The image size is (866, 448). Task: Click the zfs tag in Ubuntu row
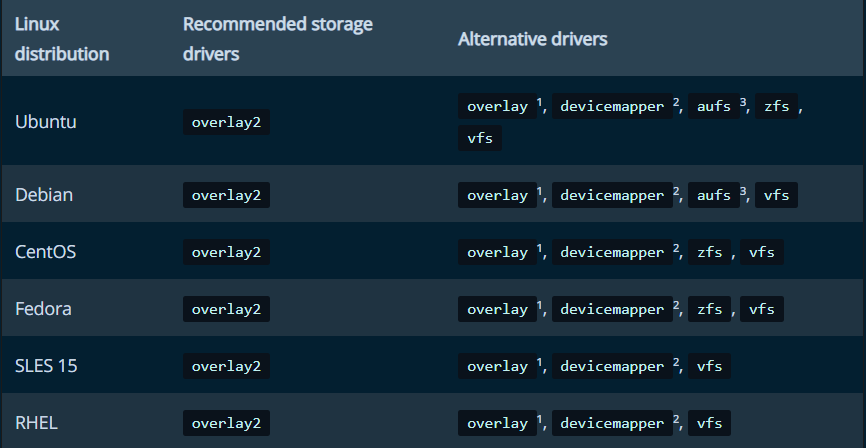pyautogui.click(x=776, y=106)
